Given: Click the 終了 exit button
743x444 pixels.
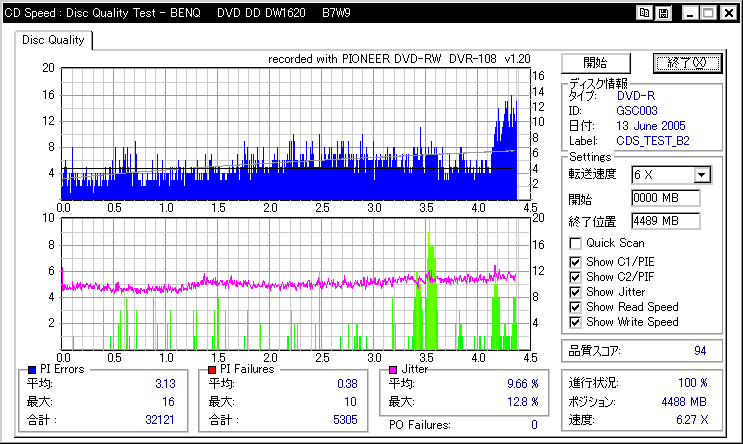Looking at the screenshot, I should (687, 63).
